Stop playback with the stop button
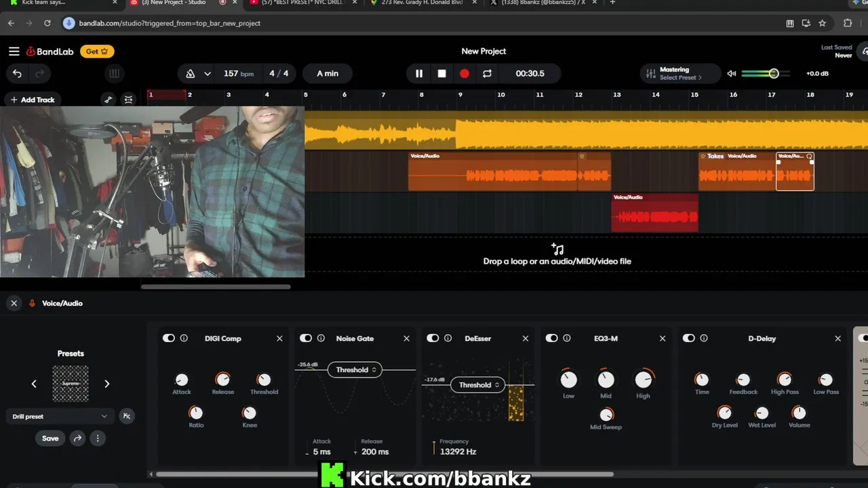Viewport: 868px width, 488px height. pos(441,73)
